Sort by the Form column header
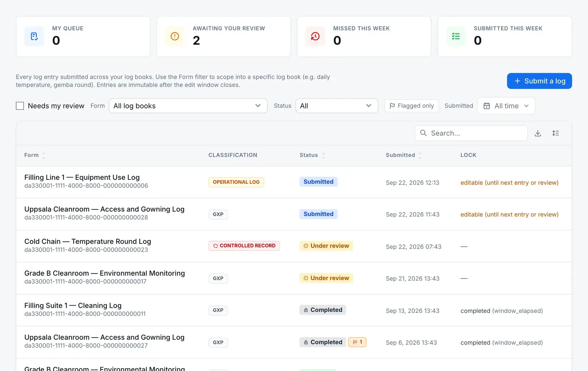The height and width of the screenshot is (371, 588). click(x=35, y=155)
